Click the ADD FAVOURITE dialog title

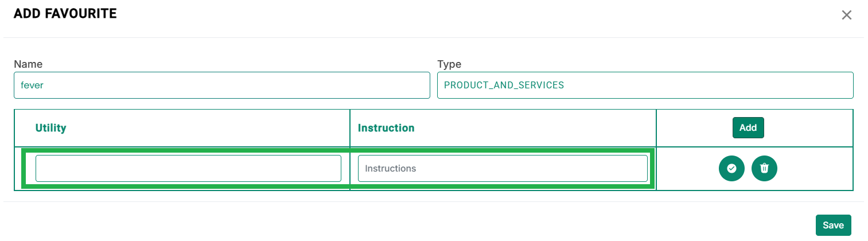click(65, 14)
